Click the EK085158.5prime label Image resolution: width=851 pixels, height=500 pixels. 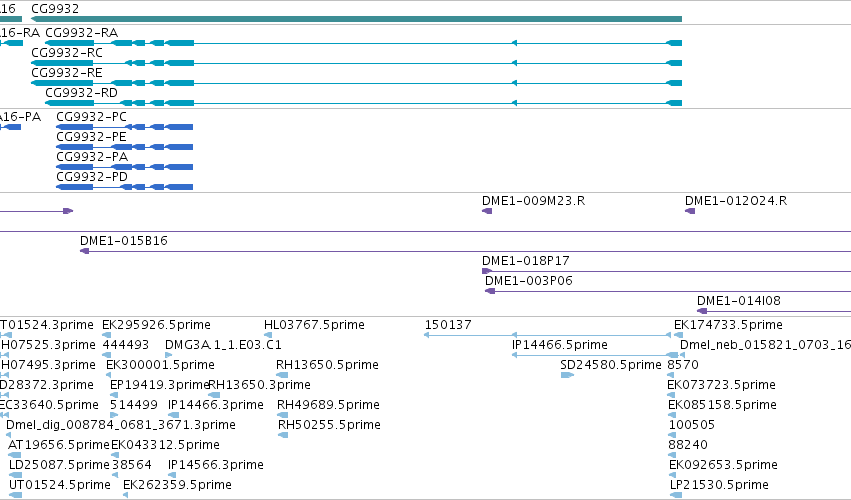(x=722, y=405)
